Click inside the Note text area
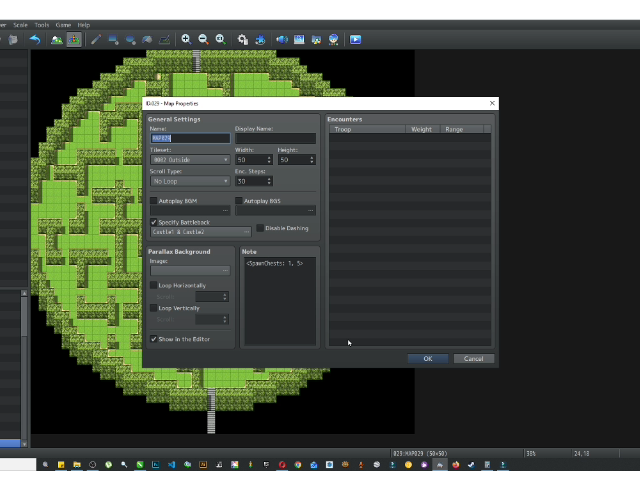Image resolution: width=640 pixels, height=480 pixels. pos(280,301)
